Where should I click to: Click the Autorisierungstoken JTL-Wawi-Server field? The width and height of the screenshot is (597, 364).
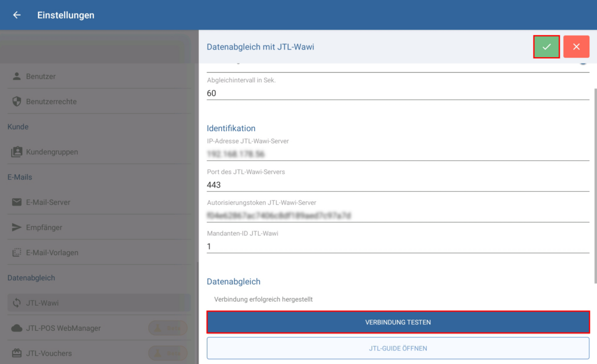point(398,215)
